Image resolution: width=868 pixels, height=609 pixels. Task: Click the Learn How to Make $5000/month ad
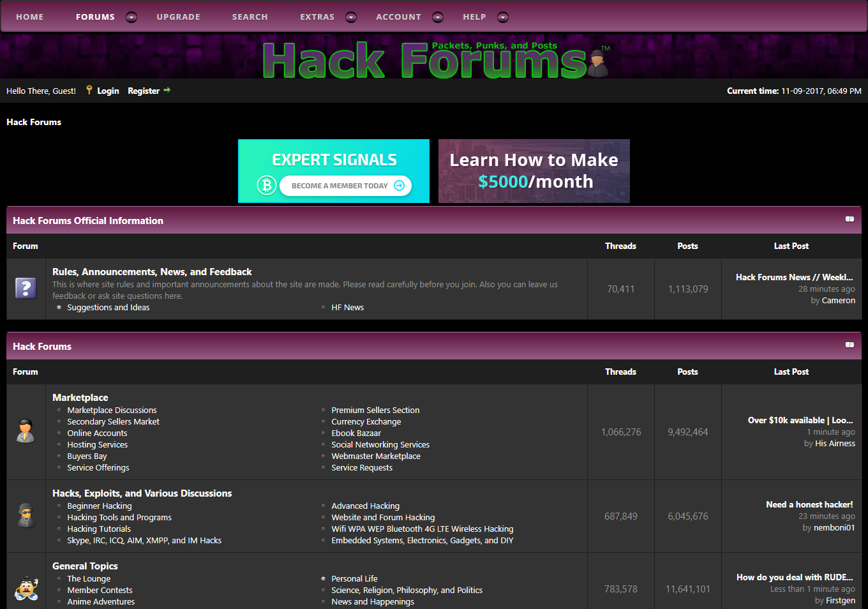pyautogui.click(x=534, y=171)
